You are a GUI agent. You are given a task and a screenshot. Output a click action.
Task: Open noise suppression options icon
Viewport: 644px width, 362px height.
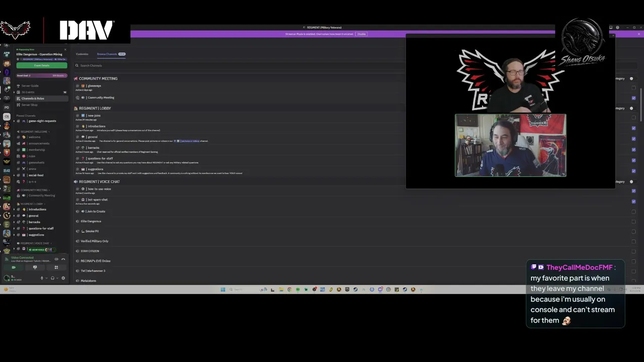[x=56, y=259]
